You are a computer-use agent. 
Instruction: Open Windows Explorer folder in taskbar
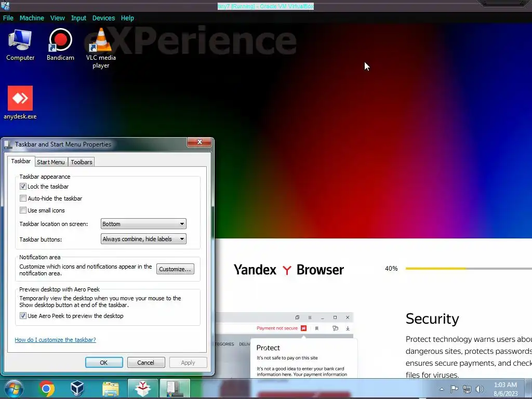click(111, 389)
